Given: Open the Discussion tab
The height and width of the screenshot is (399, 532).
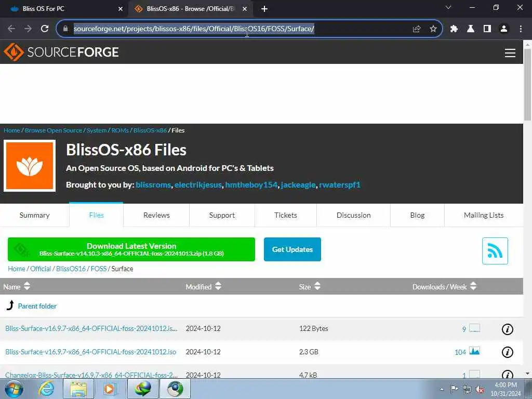Looking at the screenshot, I should pos(353,215).
